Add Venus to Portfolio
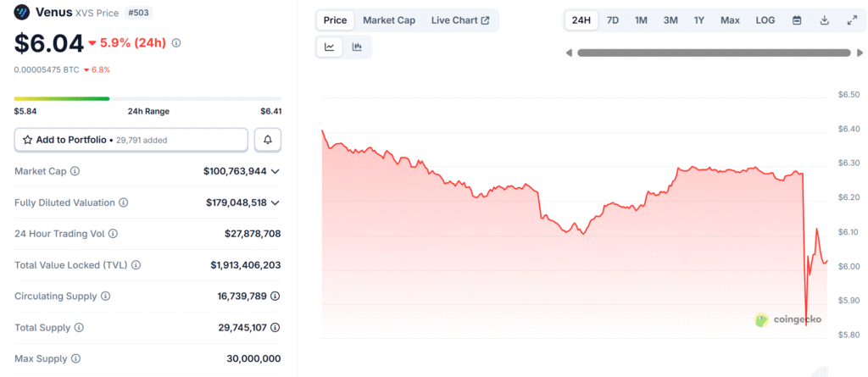 (x=131, y=140)
